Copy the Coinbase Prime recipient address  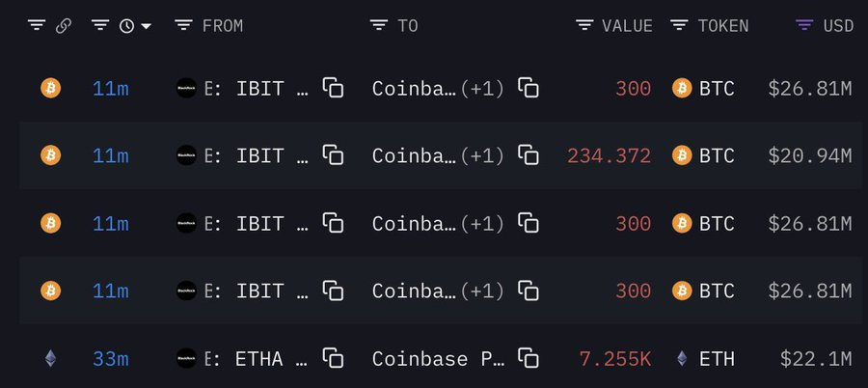(529, 359)
